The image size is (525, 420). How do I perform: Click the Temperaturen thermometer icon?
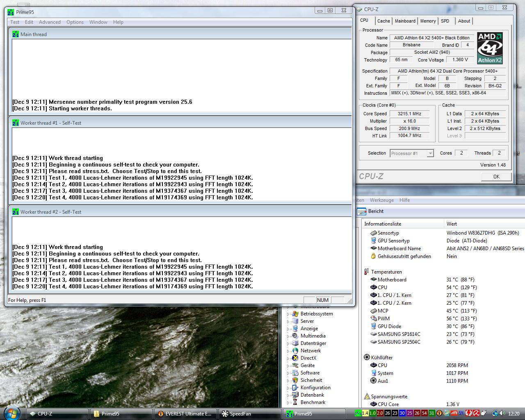tap(366, 272)
